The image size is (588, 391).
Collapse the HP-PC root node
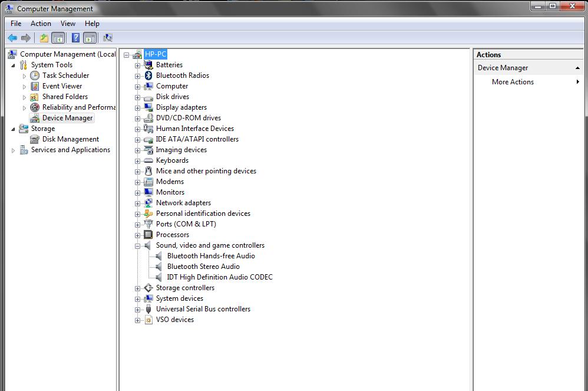[126, 55]
